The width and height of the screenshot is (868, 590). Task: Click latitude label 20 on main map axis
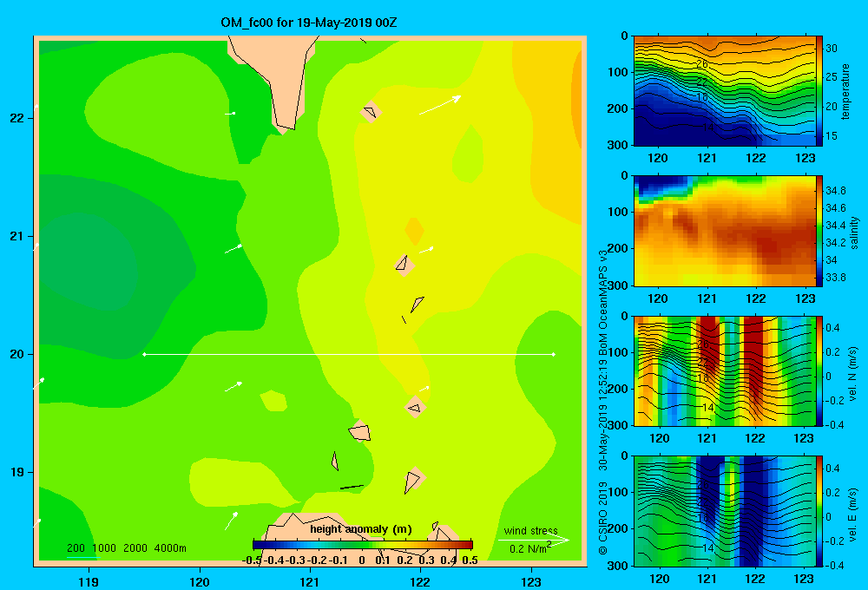tap(17, 354)
